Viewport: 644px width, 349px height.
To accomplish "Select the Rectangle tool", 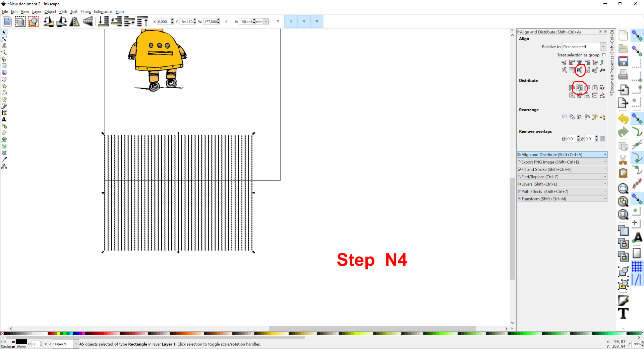I will click(4, 66).
